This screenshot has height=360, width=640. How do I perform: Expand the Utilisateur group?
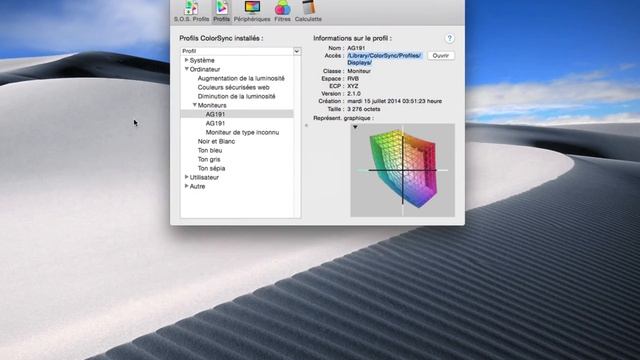(x=187, y=177)
